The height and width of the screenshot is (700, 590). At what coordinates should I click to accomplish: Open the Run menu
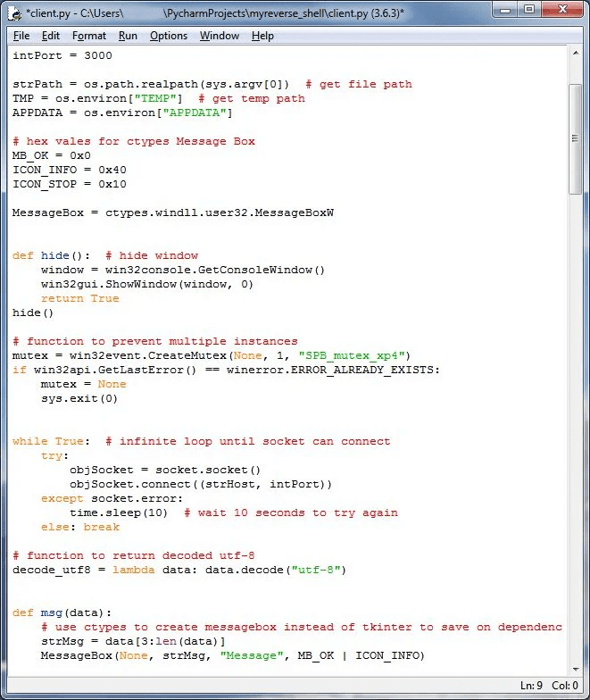pos(128,36)
